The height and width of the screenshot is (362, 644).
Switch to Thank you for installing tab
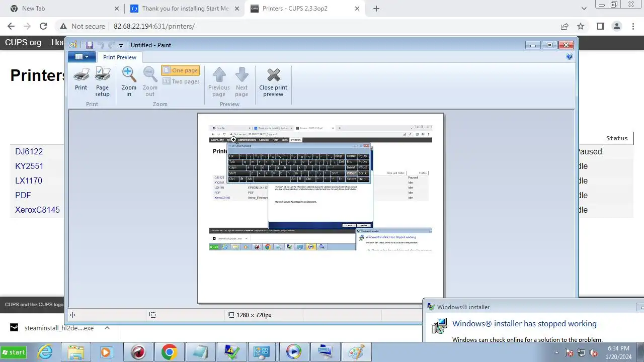(x=185, y=9)
